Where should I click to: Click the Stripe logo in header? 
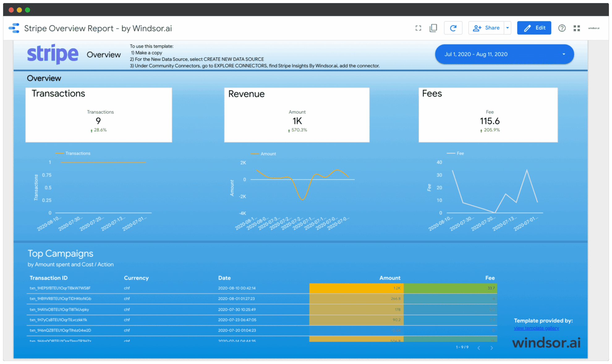[x=53, y=54]
